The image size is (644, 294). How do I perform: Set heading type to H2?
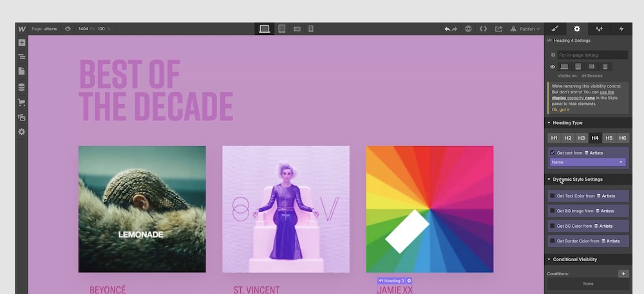click(567, 138)
